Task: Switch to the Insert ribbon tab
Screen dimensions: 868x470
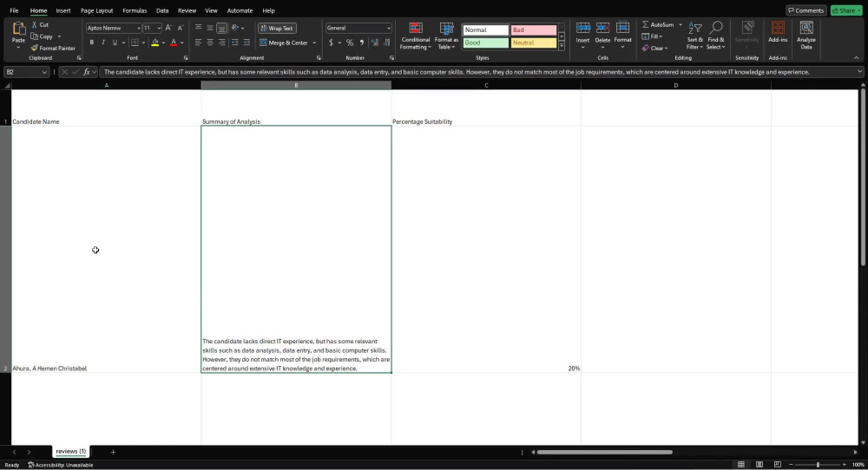Action: pyautogui.click(x=63, y=10)
